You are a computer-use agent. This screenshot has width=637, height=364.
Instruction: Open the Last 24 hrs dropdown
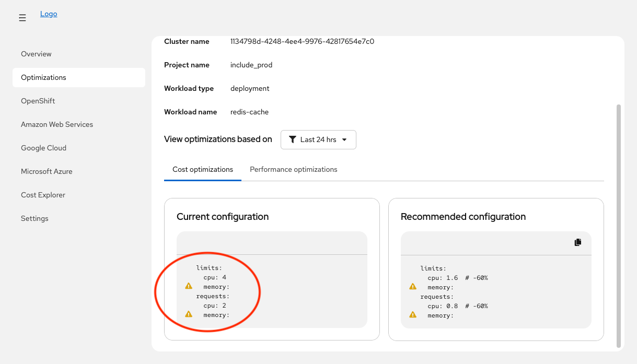pos(318,139)
